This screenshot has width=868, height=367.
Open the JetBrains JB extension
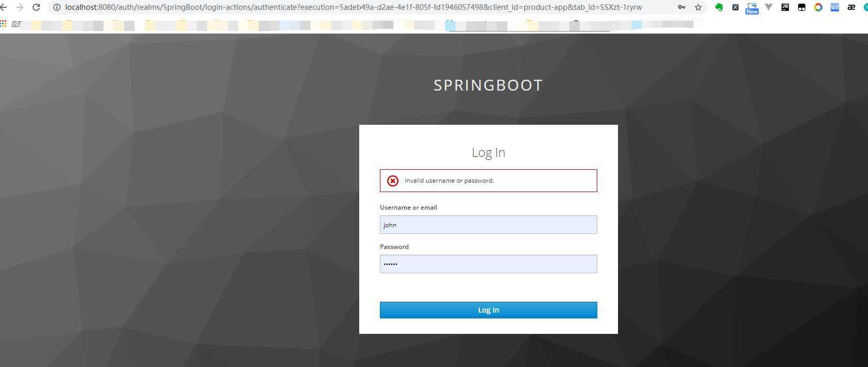785,7
